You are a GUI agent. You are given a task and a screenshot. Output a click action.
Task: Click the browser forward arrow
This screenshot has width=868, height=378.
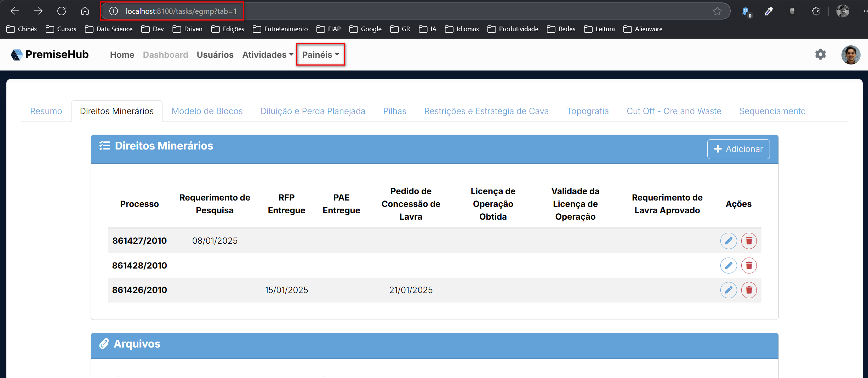point(38,11)
